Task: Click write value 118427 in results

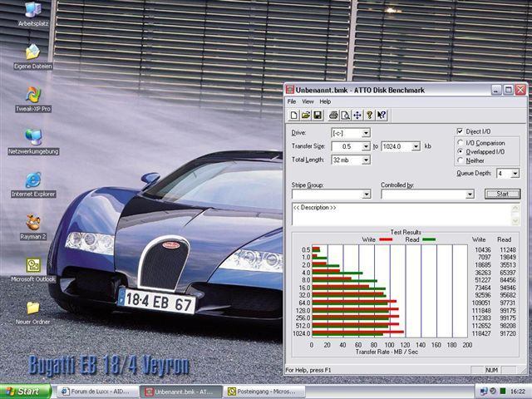Action: click(x=481, y=333)
